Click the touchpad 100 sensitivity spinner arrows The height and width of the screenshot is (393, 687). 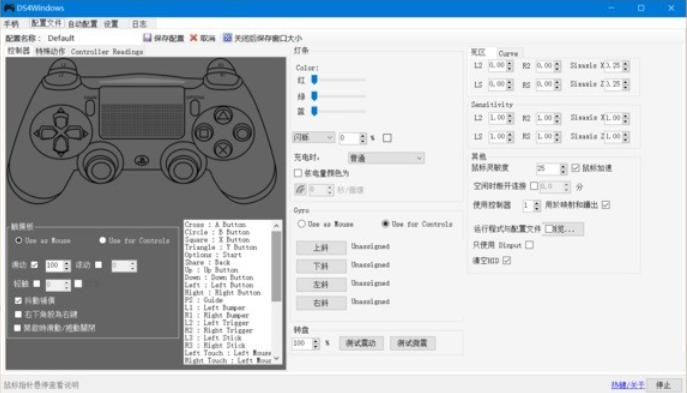(67, 265)
